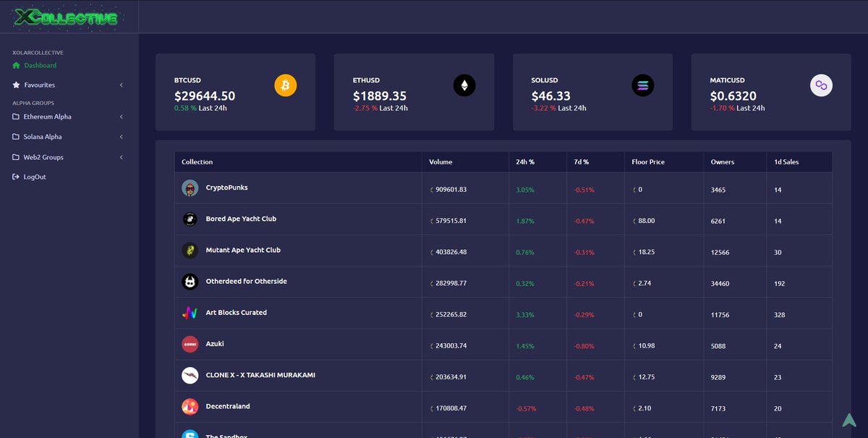Screen dimensions: 868x438
Task: Click the CryptoPunks collection avatar
Action: coord(190,188)
